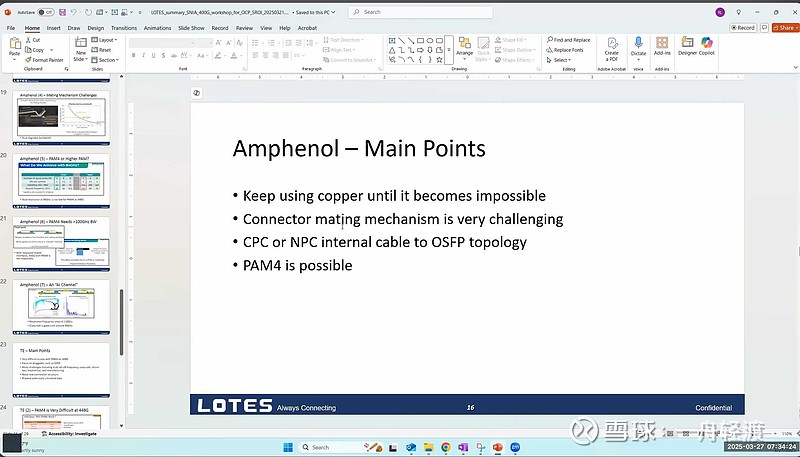Open the File menu

point(11,28)
